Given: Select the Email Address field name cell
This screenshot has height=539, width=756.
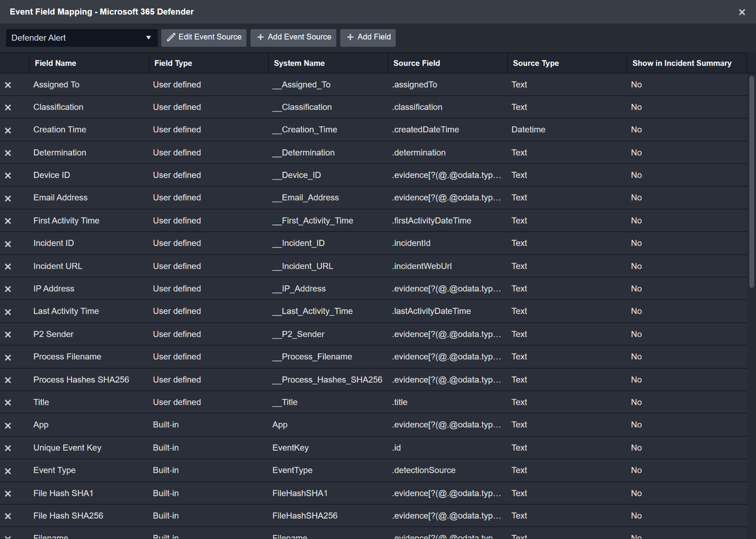Looking at the screenshot, I should tap(61, 198).
